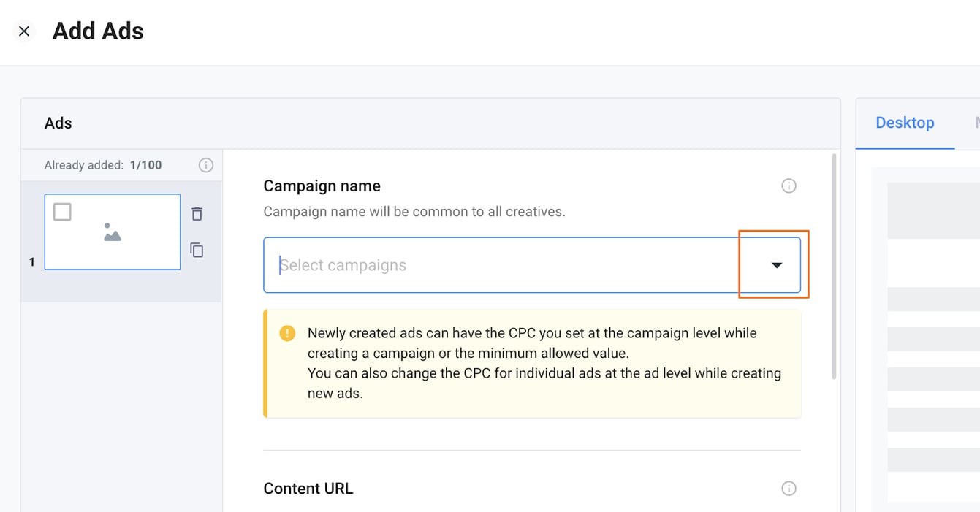Click the warning icon in the CPC notice
This screenshot has height=512, width=980.
coord(286,333)
